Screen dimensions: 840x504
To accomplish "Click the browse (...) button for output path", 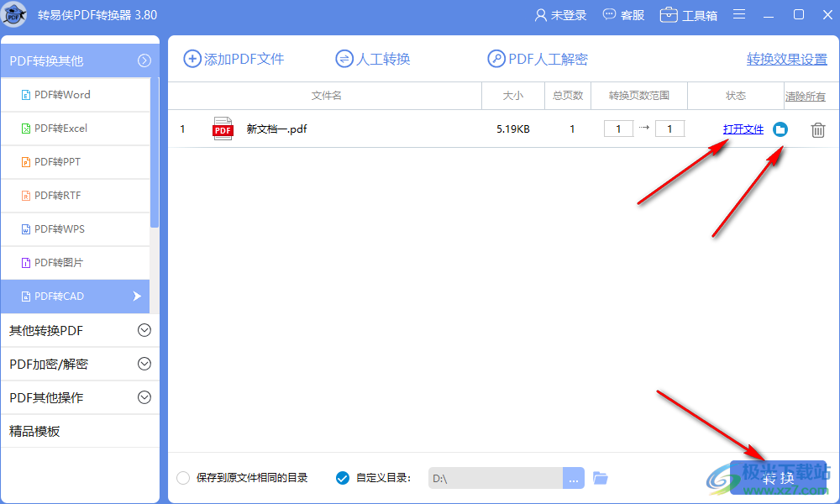I will [x=573, y=478].
